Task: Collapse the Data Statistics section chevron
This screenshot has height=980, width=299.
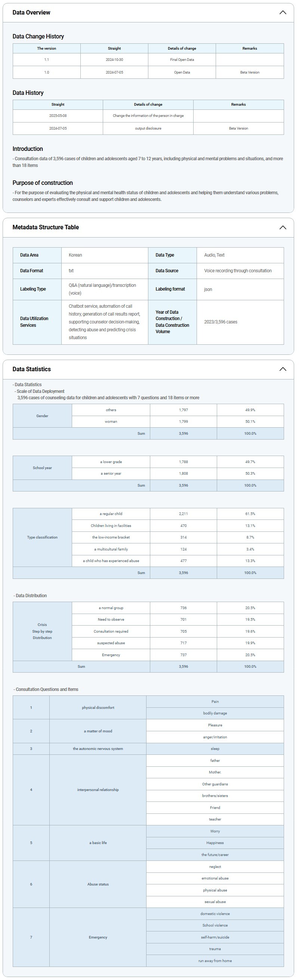Action: coord(283,369)
